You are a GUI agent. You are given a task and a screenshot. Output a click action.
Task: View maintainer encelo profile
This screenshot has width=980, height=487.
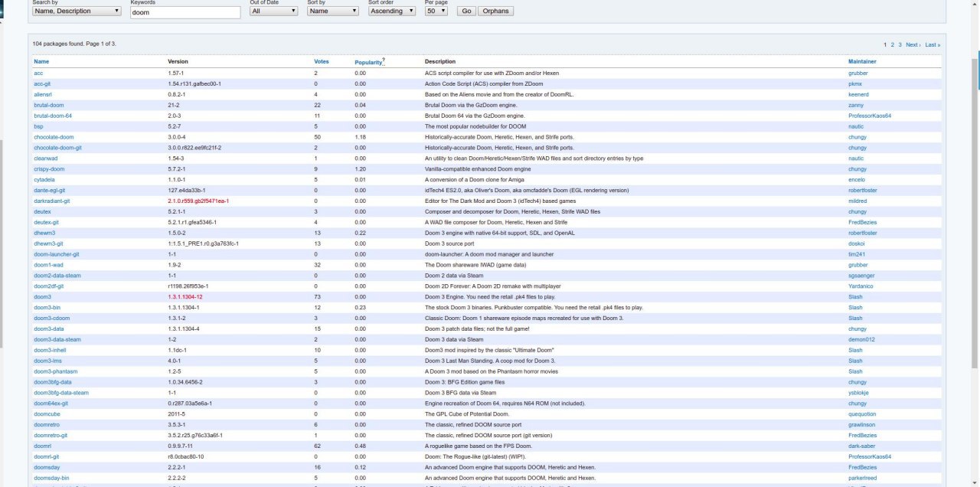tap(857, 180)
